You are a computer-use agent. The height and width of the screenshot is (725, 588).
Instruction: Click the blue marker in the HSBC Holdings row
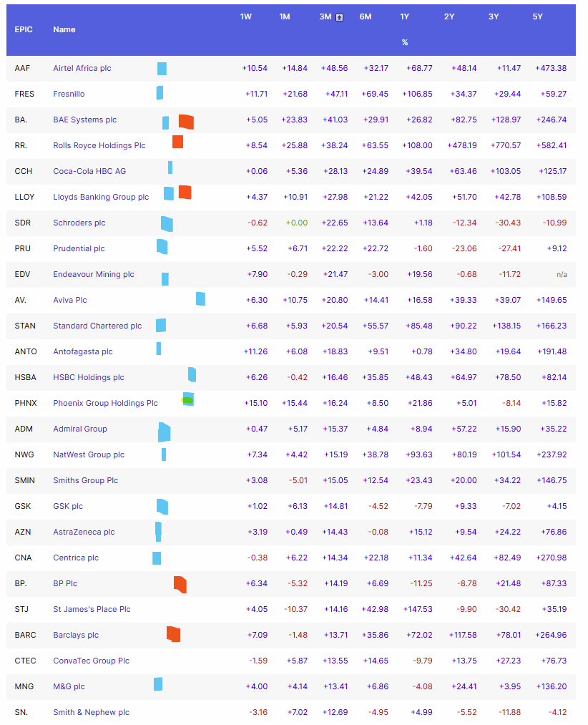[192, 374]
